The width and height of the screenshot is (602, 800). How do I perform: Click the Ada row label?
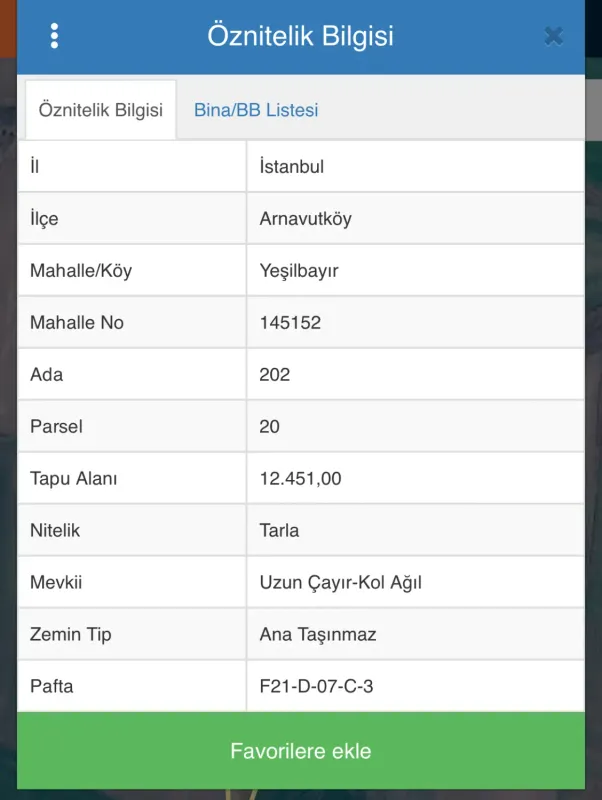46,374
